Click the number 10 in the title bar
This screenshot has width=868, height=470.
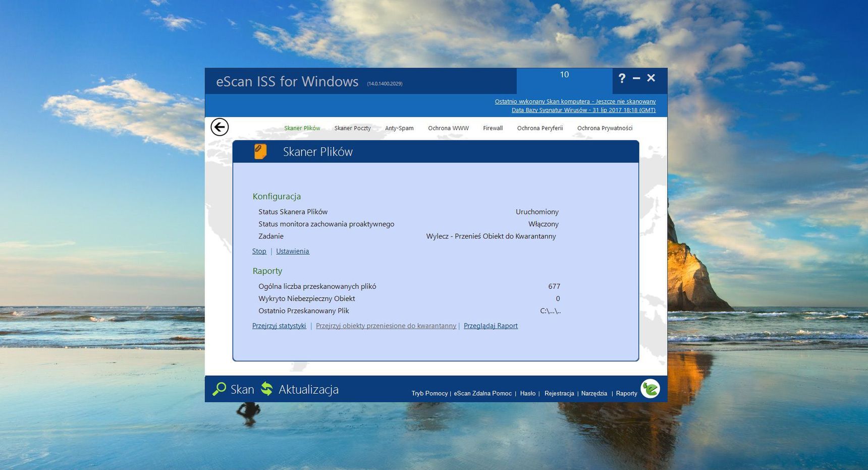point(564,75)
